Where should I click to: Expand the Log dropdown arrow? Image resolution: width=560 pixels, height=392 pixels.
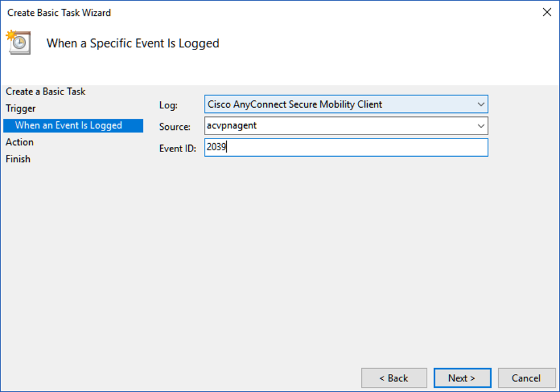pos(481,105)
